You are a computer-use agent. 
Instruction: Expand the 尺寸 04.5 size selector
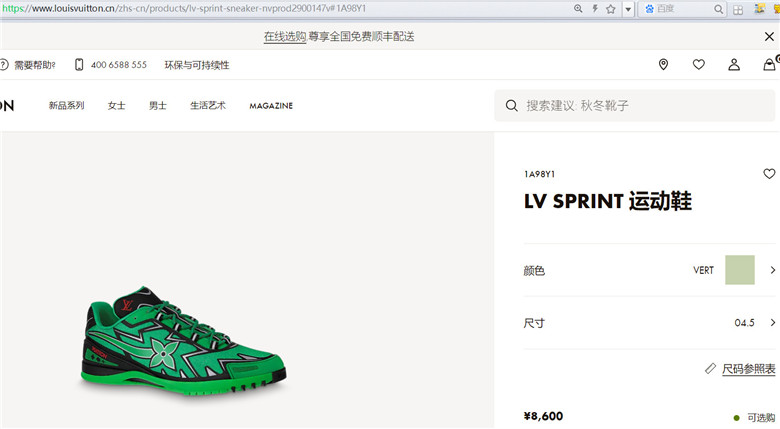click(x=650, y=323)
